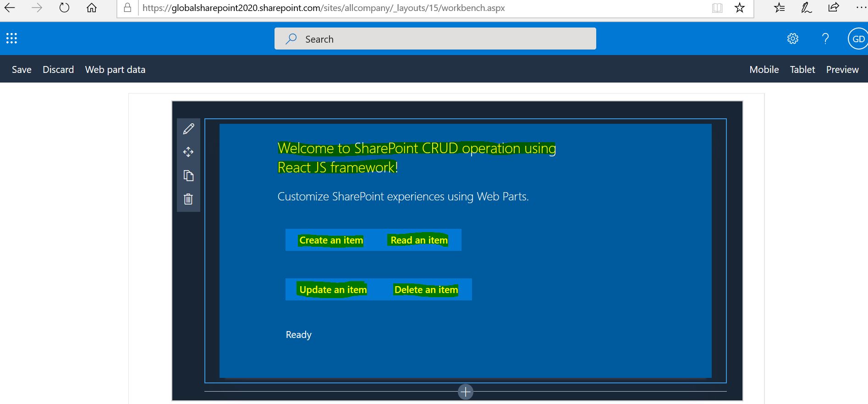Reload the page with refresh icon
This screenshot has height=404, width=868.
pos(64,8)
